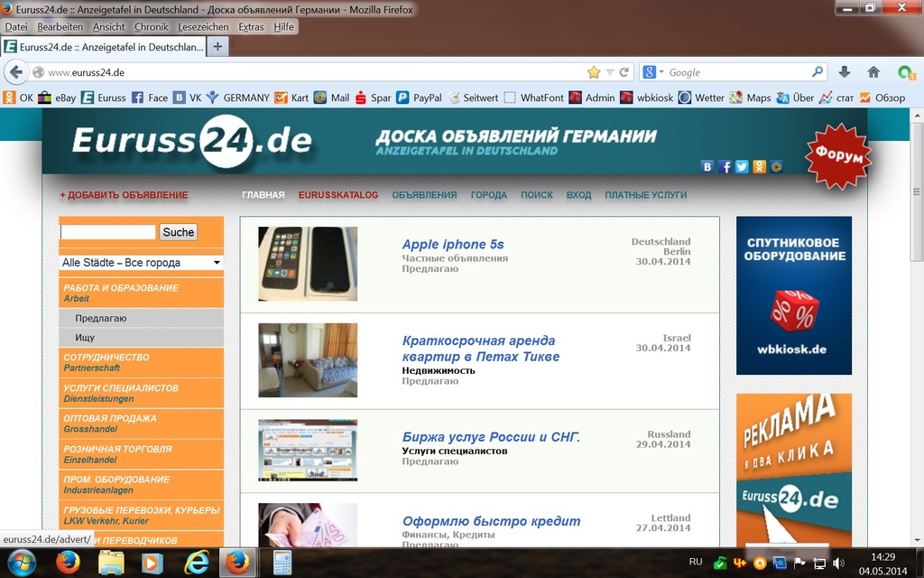924x578 pixels.
Task: Open the Windows Start button
Action: click(20, 562)
